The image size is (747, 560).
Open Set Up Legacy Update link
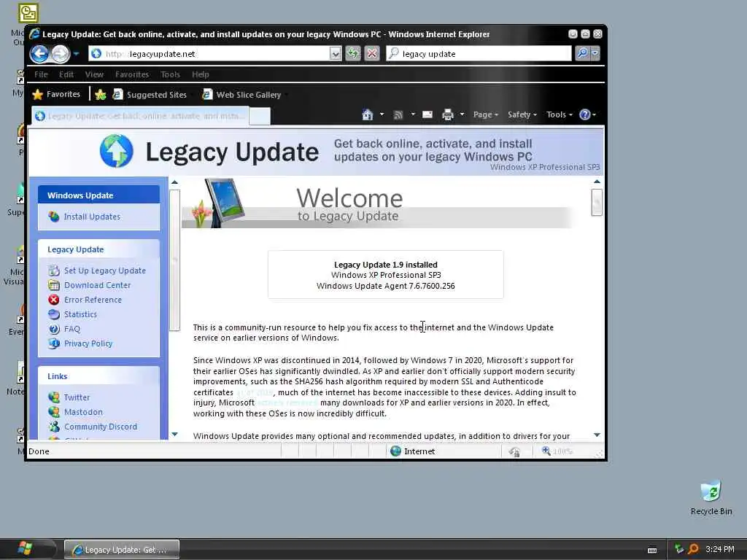[105, 271]
